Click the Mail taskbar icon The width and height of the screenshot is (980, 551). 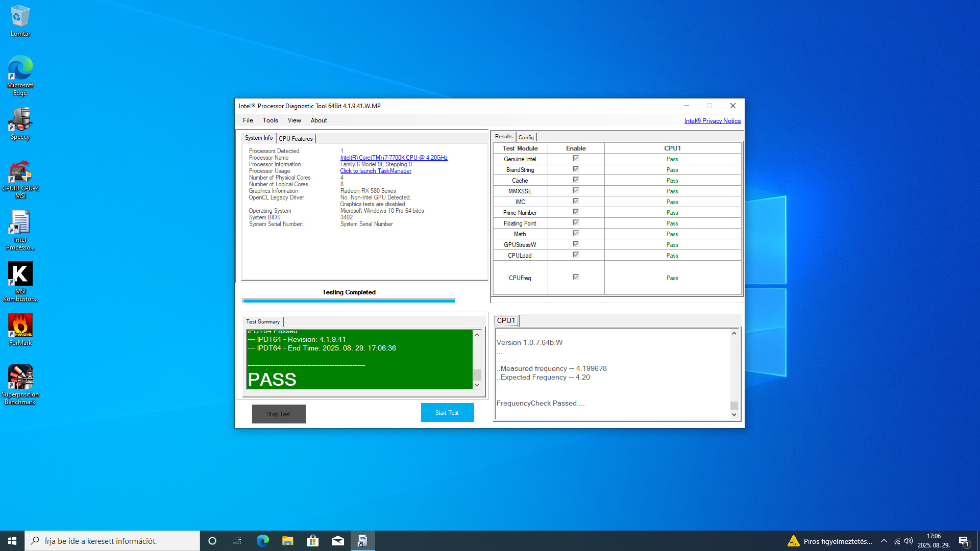(x=337, y=541)
